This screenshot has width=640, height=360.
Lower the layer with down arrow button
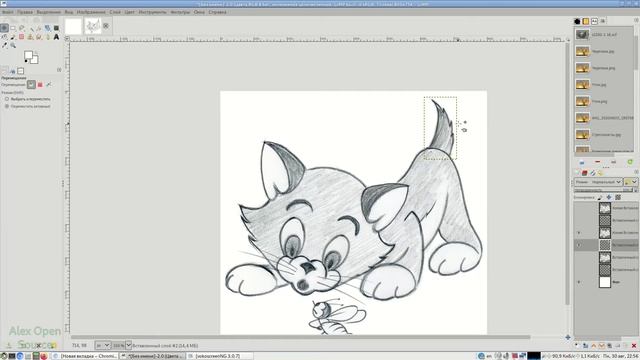(601, 346)
